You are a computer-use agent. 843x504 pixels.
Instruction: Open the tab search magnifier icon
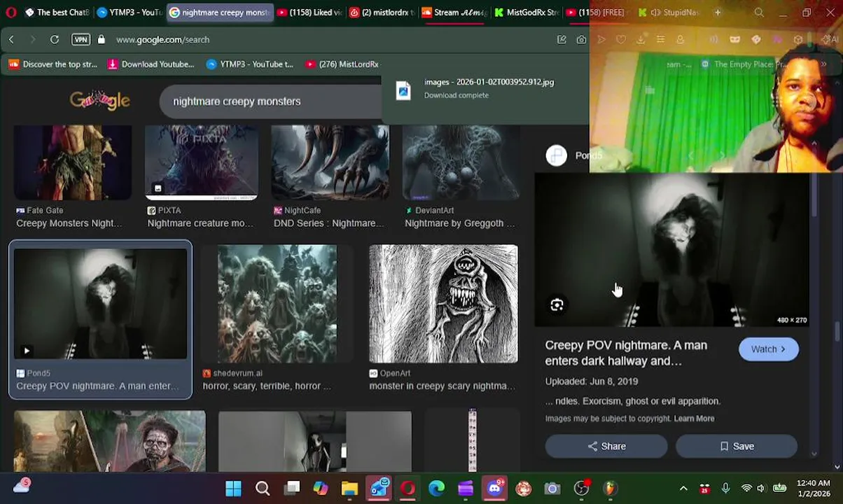click(759, 13)
